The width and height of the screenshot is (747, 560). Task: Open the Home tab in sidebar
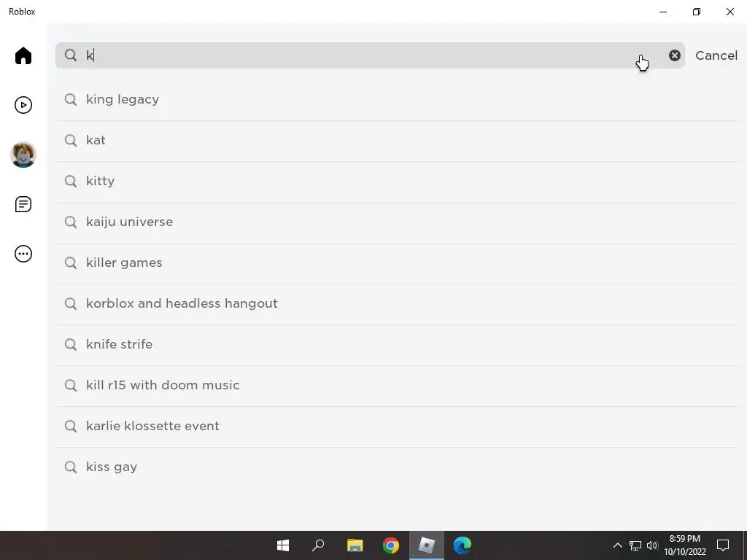click(x=23, y=55)
